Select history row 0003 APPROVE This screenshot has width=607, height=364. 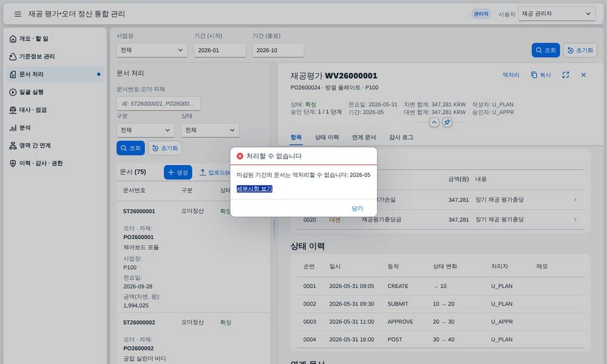[x=441, y=322]
